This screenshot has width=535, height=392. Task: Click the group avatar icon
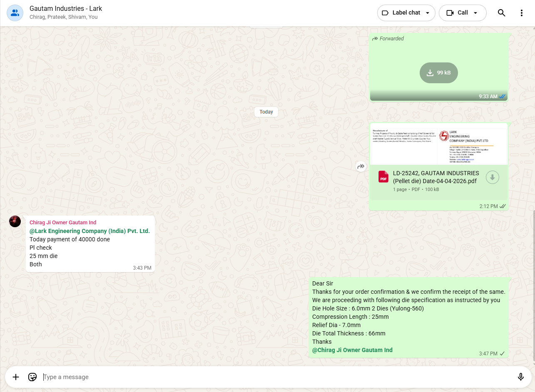tap(15, 13)
